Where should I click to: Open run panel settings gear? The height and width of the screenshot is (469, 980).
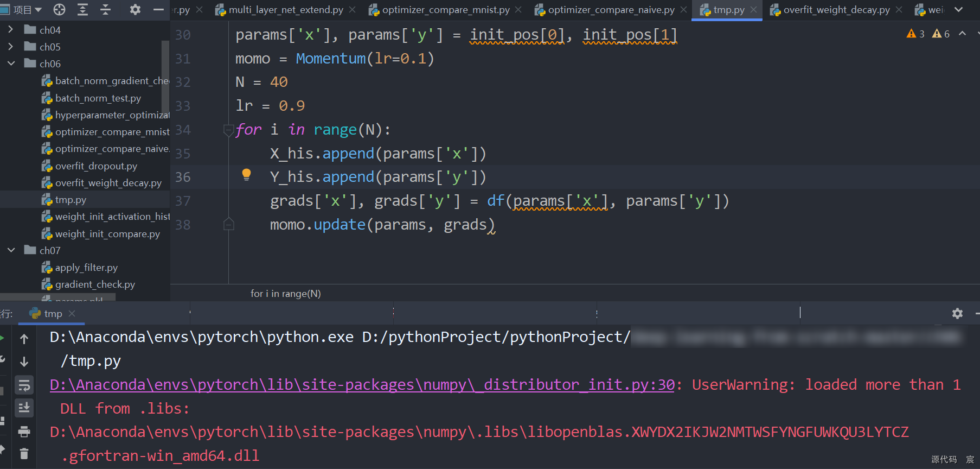pyautogui.click(x=957, y=313)
